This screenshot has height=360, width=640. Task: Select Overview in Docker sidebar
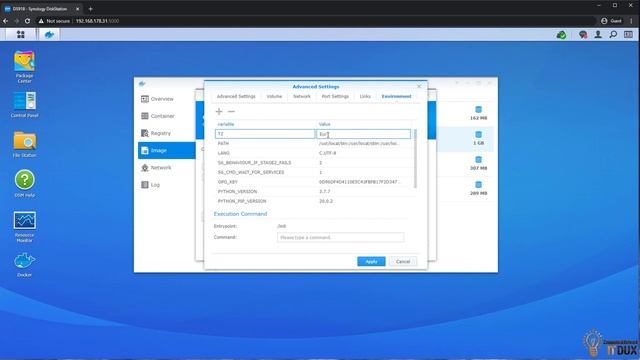[167, 99]
